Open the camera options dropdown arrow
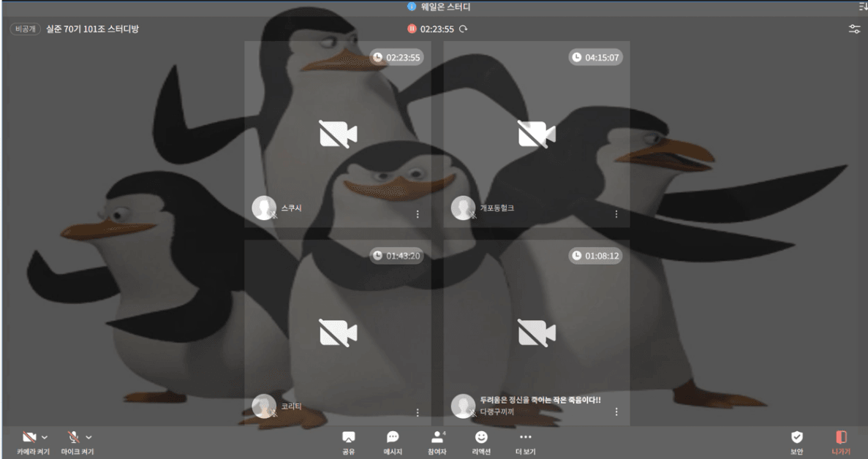The width and height of the screenshot is (868, 459). tap(45, 437)
